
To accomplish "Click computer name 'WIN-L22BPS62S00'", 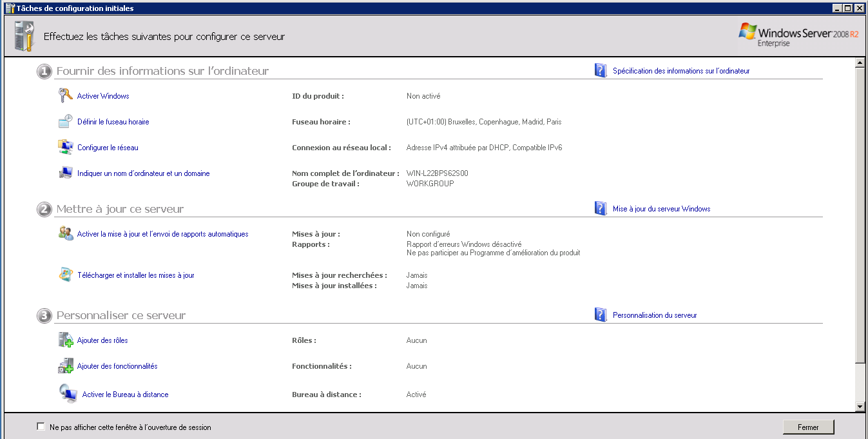I will (x=438, y=173).
